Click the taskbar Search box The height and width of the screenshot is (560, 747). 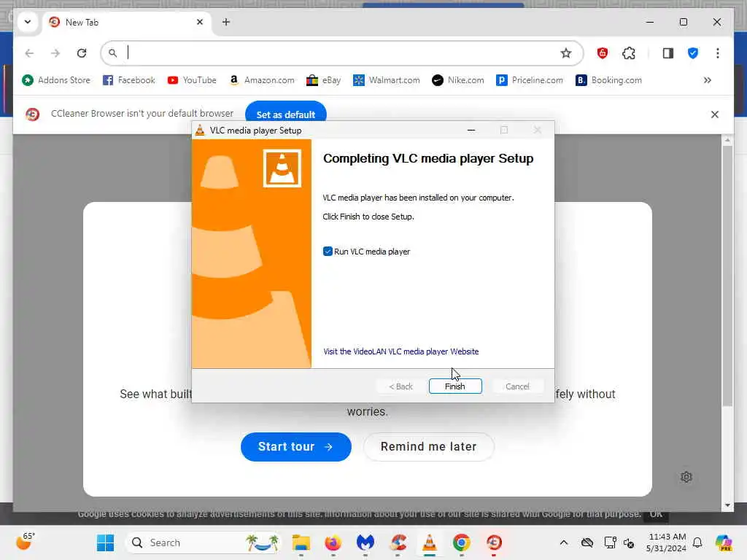tap(204, 542)
